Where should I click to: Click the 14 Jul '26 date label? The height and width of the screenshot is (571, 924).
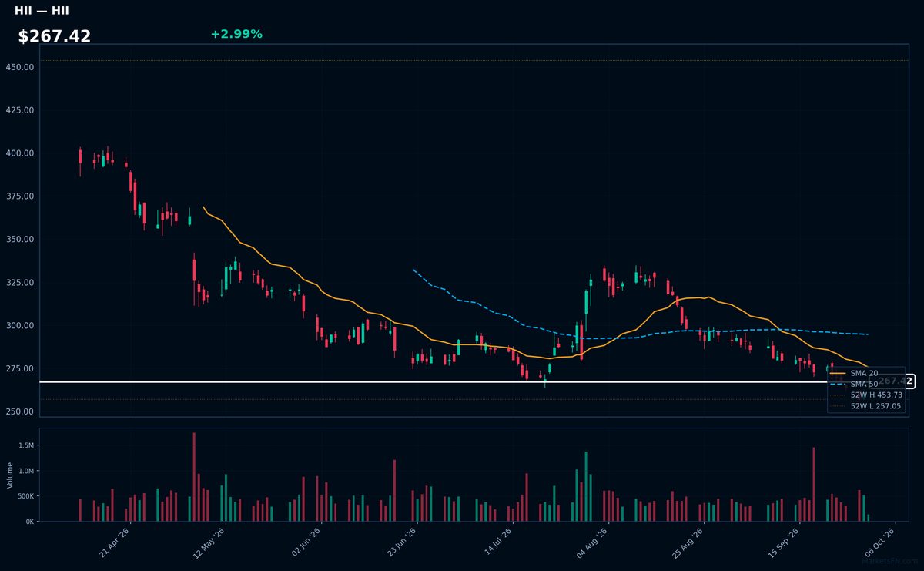[497, 542]
